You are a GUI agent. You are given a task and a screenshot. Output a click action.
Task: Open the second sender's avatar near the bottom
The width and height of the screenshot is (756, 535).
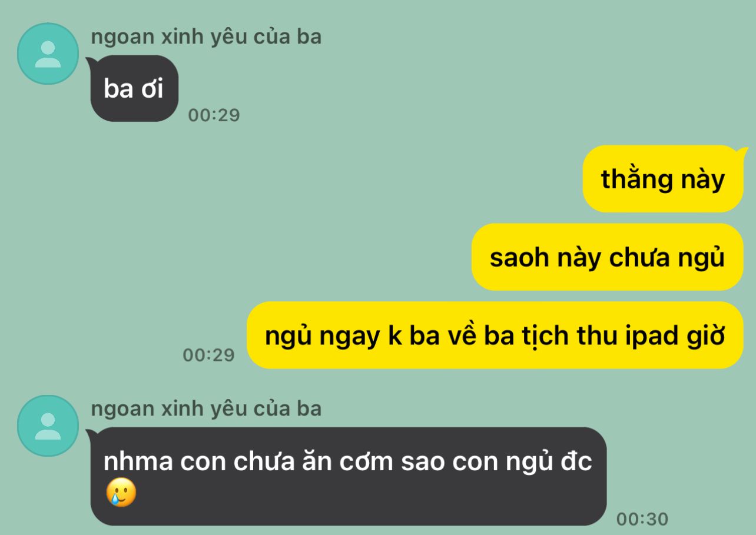[x=48, y=426]
